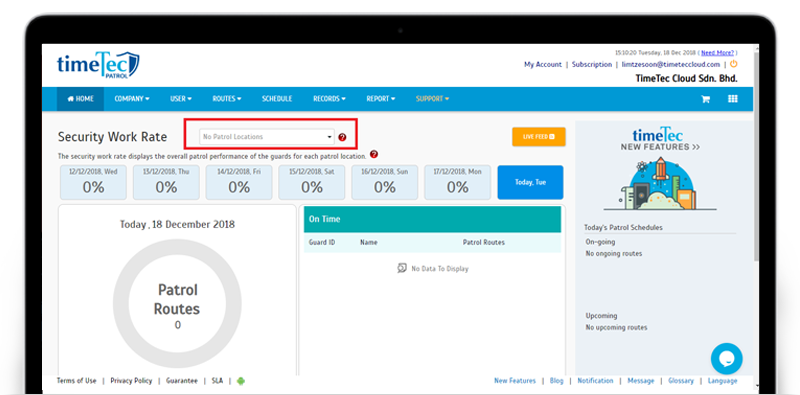Select the 16/12/2018, Sun tile
Viewport: 800px width, 395px height.
385,182
